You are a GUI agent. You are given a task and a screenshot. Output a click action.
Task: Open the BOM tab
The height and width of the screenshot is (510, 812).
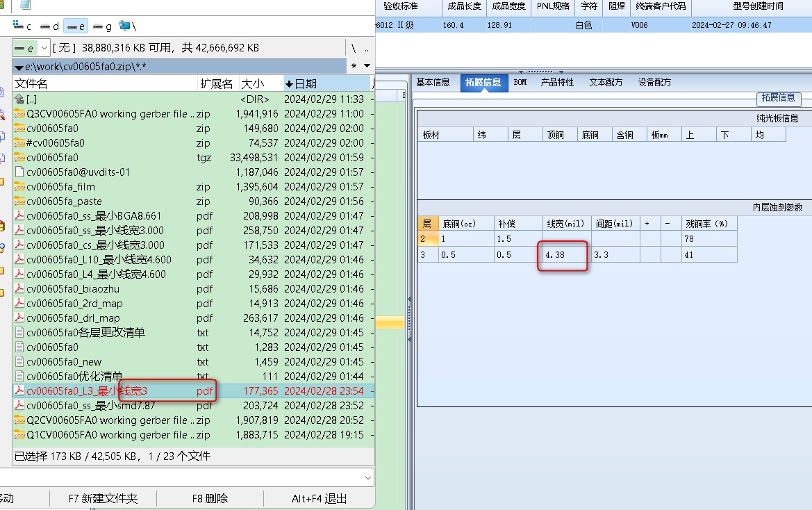coord(520,82)
